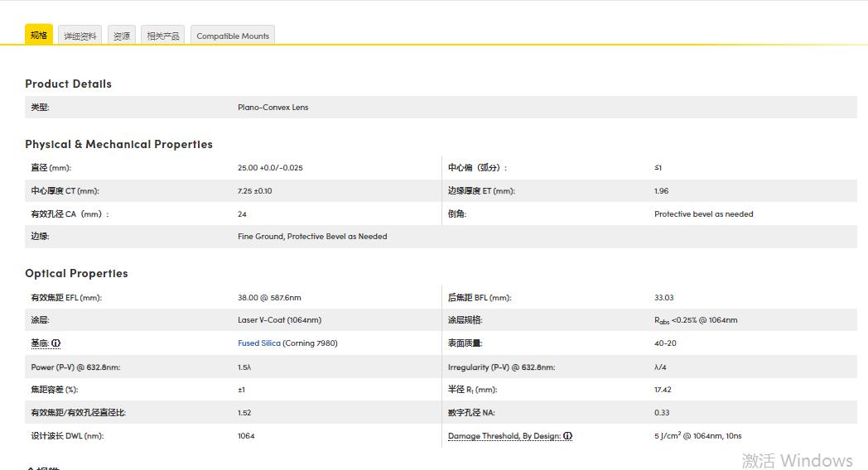Click the Physical & Mechanical Properties heading
Viewport: 868px width, 470px height.
(118, 144)
